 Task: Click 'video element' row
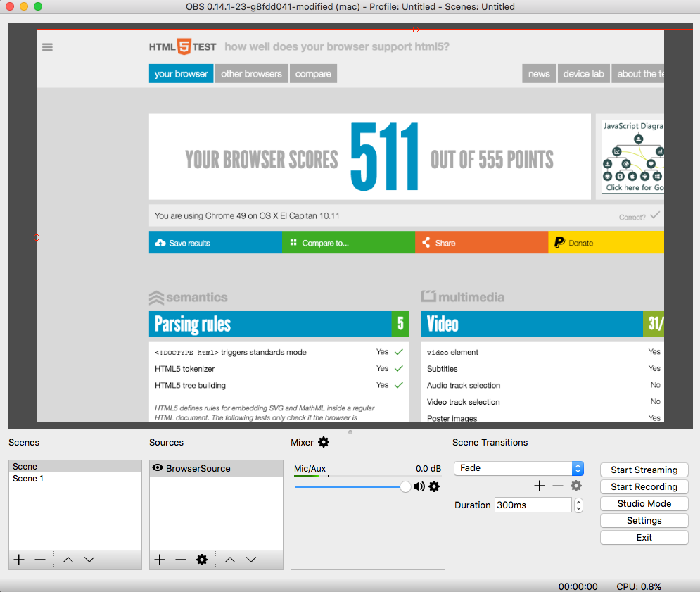[x=543, y=352]
